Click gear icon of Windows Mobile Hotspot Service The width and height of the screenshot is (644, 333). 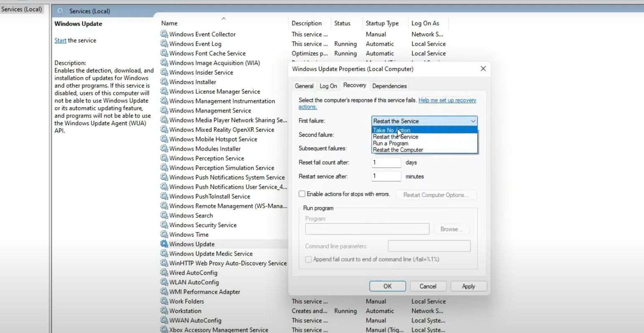click(x=164, y=139)
